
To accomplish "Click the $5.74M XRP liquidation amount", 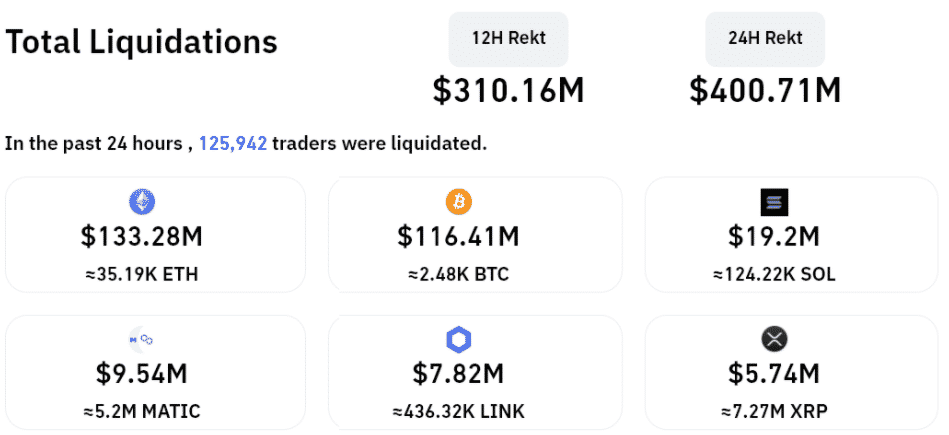I will pyautogui.click(x=774, y=373).
